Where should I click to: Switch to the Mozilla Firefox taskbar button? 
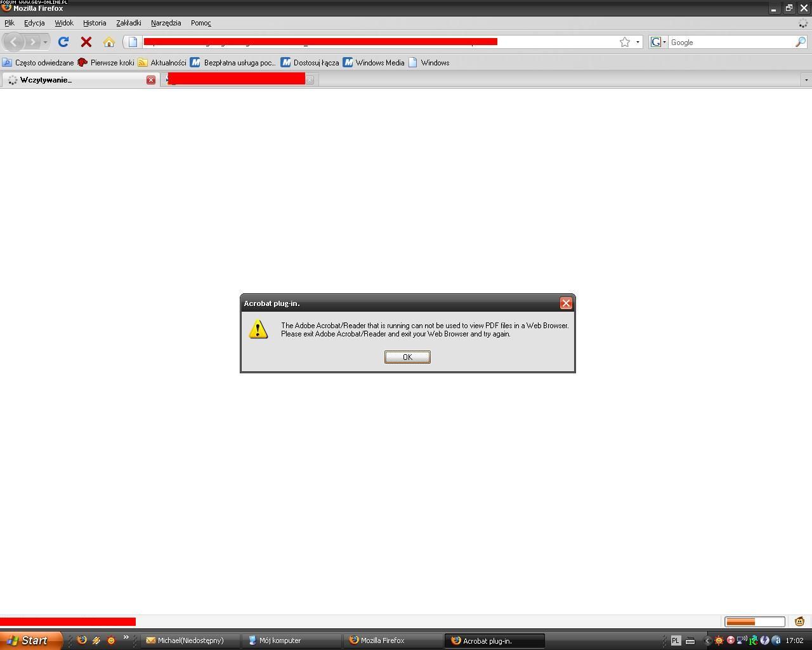pos(393,640)
